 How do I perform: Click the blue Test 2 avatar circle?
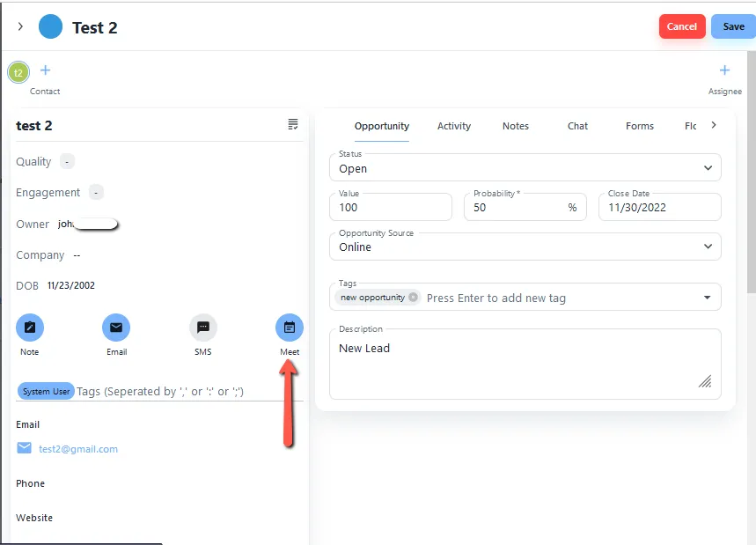51,26
